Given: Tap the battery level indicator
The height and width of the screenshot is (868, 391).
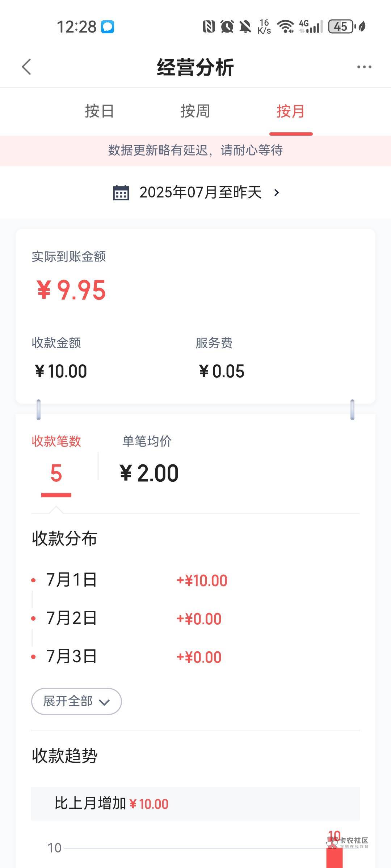Looking at the screenshot, I should click(x=341, y=26).
